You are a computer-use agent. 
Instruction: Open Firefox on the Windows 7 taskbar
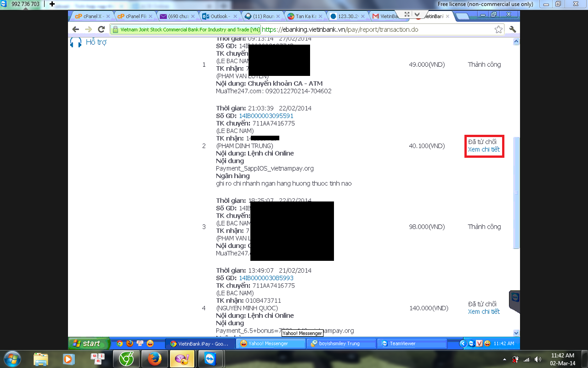click(x=154, y=359)
